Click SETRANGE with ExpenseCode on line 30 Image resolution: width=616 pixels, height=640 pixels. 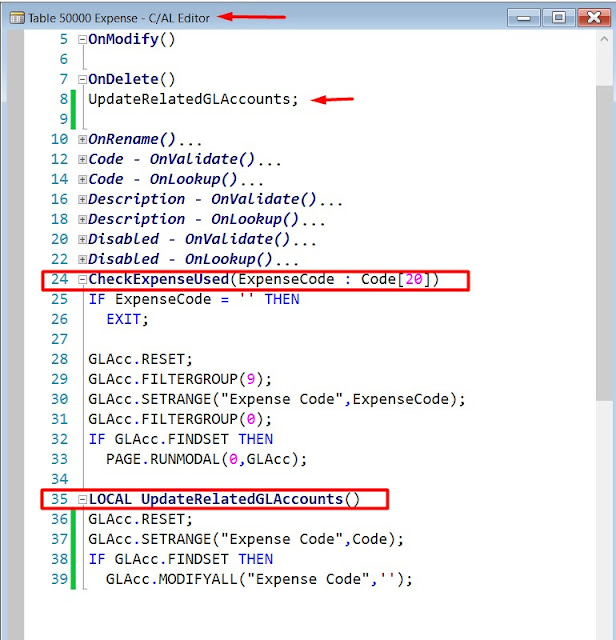(277, 399)
